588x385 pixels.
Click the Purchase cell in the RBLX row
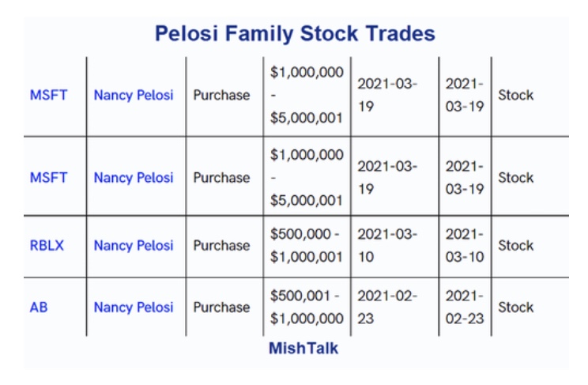[x=221, y=246]
